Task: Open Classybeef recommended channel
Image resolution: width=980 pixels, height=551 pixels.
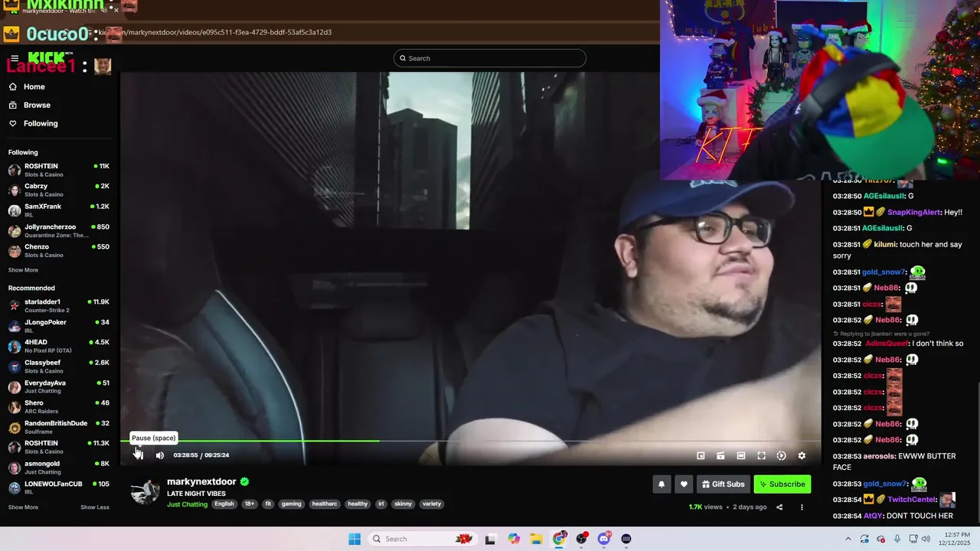Action: click(59, 367)
